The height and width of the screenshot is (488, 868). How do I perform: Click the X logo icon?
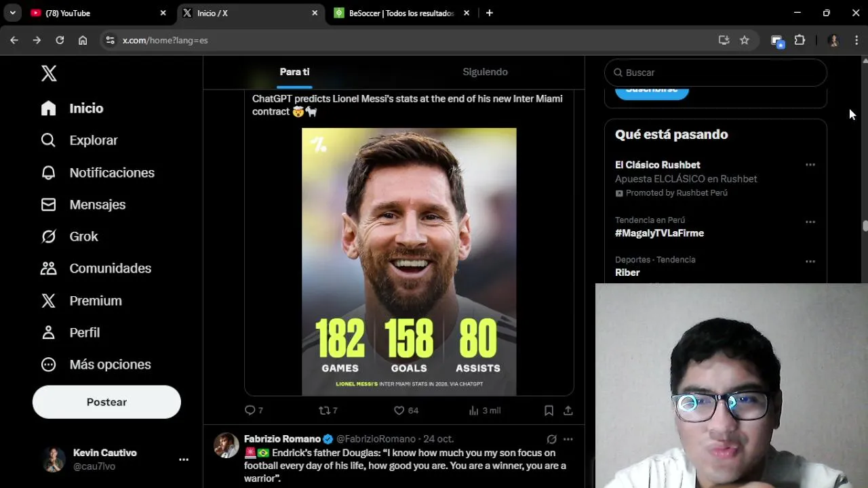point(49,73)
